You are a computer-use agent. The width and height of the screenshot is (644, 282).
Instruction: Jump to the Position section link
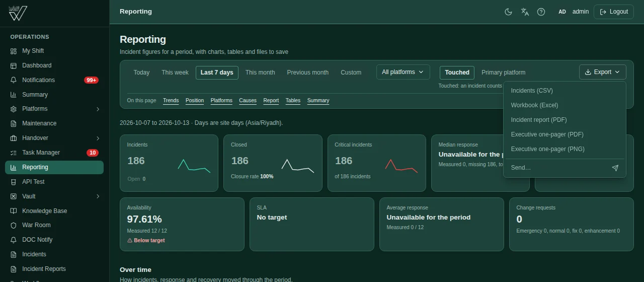tap(195, 101)
